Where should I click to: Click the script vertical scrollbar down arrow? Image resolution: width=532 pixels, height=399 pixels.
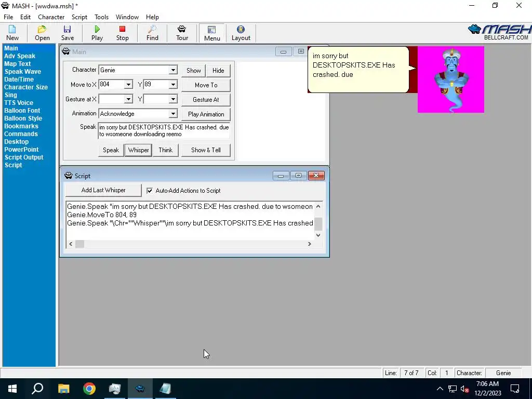coord(318,235)
